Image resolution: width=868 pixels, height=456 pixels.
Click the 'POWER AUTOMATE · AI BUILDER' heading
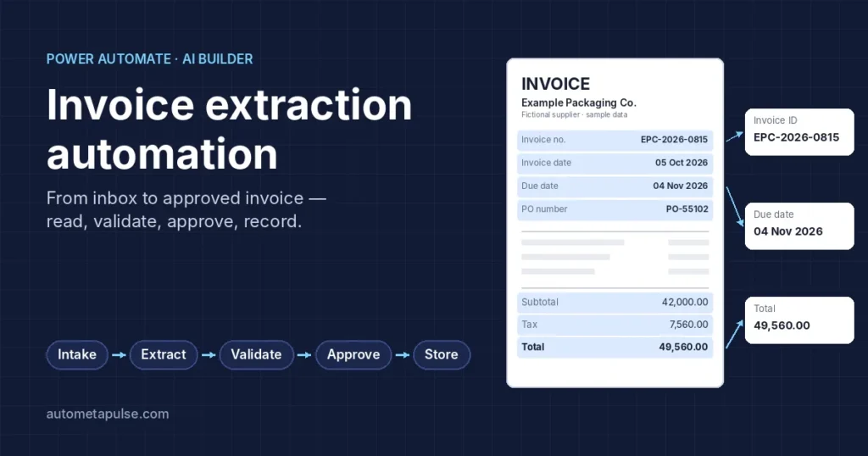(x=149, y=58)
